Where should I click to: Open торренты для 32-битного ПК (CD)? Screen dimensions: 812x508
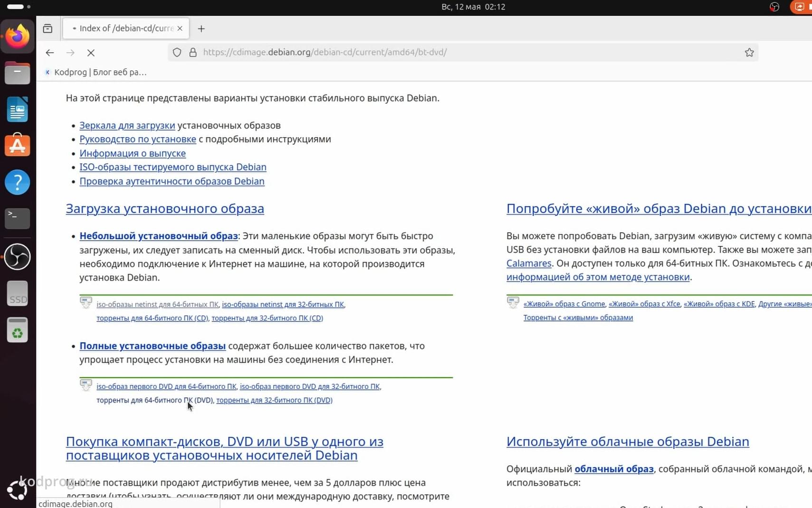(267, 318)
